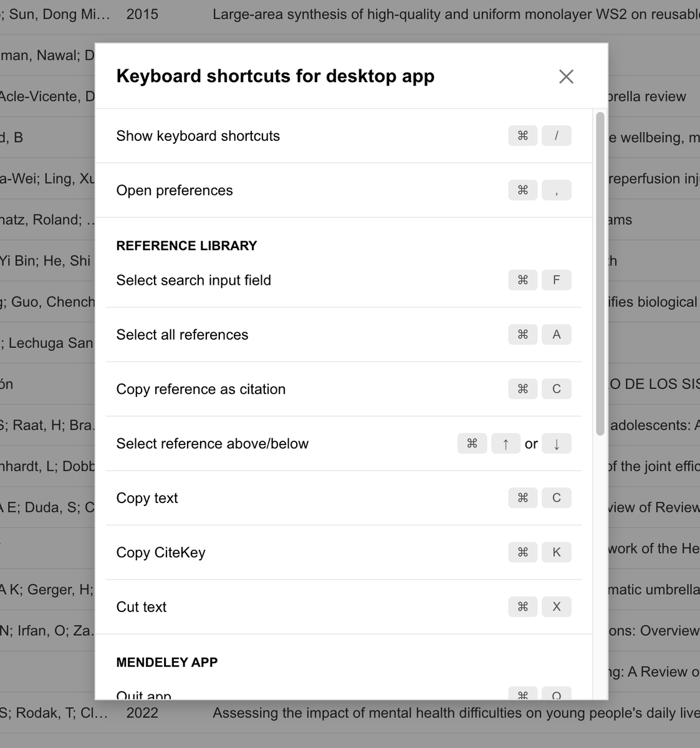Click the K key badge for Copy CiteKey
Screen dimensions: 700x748
[x=557, y=552]
